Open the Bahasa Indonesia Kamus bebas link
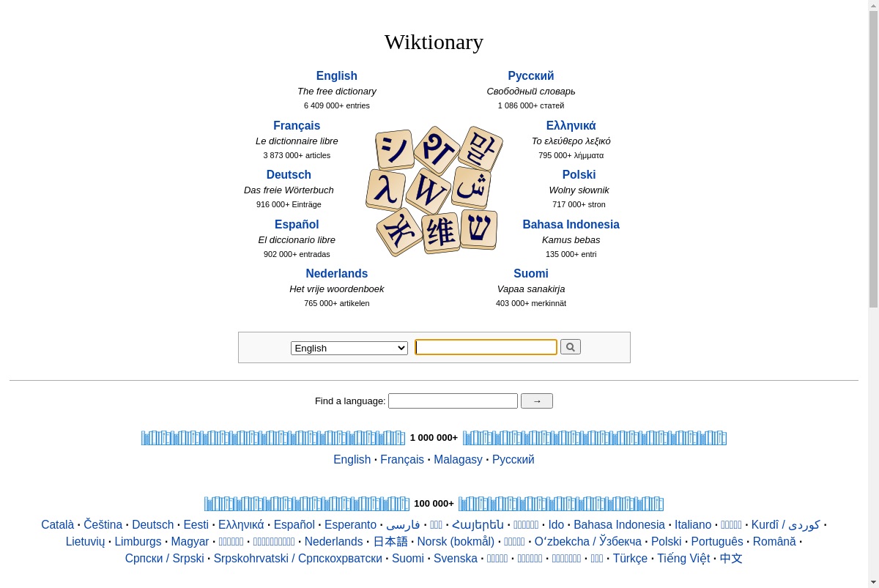 [x=571, y=225]
